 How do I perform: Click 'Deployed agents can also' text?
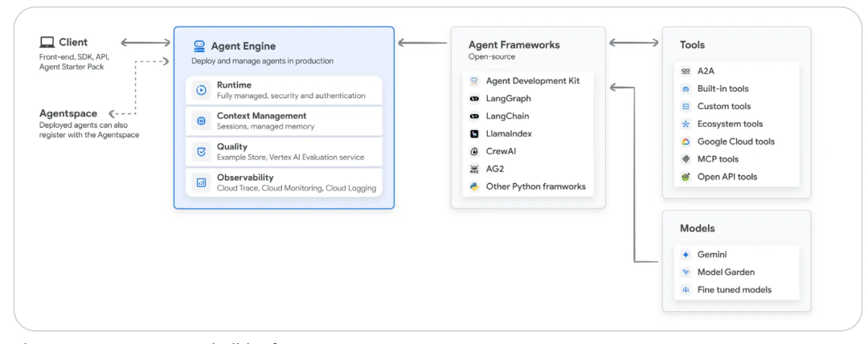83,125
